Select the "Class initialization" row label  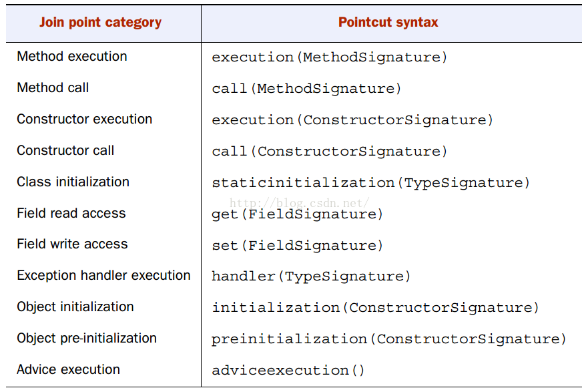tap(73, 182)
